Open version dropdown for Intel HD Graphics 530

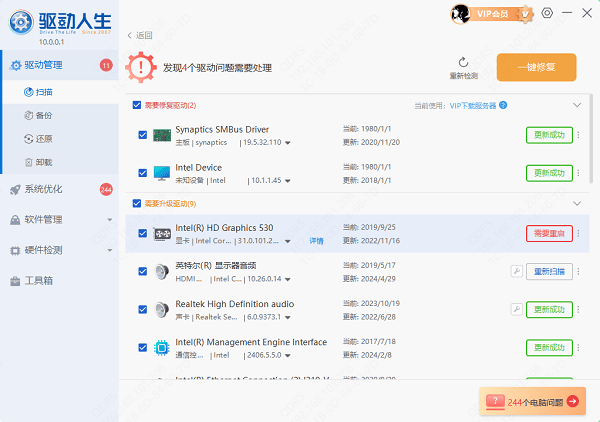pyautogui.click(x=288, y=241)
